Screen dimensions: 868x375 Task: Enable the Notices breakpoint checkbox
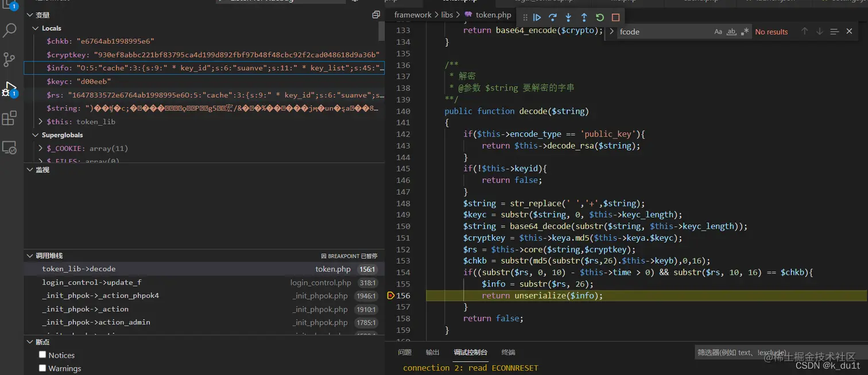pyautogui.click(x=42, y=355)
